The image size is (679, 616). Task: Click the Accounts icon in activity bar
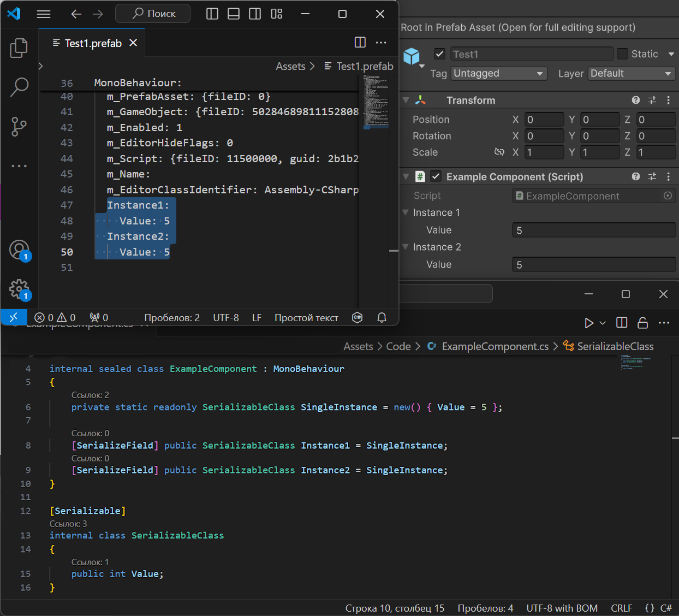pos(19,250)
